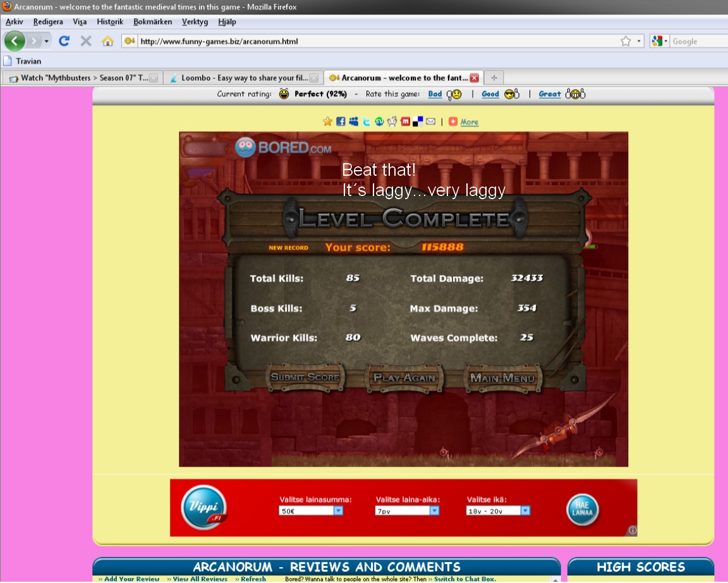Share the game by email envelope icon
This screenshot has height=583, width=728.
pyautogui.click(x=431, y=121)
